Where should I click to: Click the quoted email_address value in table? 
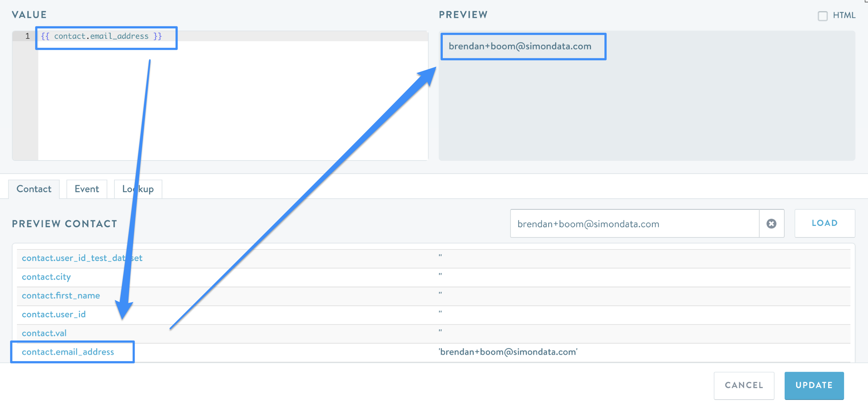click(x=508, y=352)
